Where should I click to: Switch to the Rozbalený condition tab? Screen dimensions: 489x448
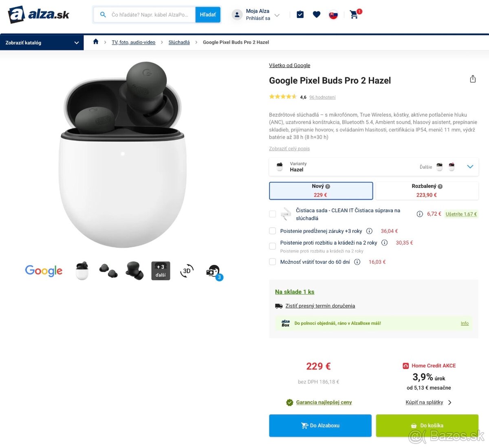pos(426,190)
